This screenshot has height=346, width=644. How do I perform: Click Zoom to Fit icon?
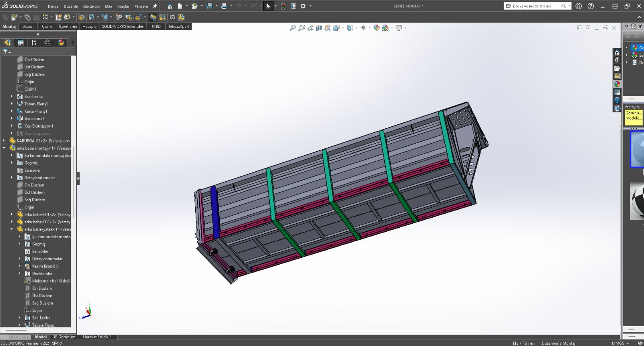tap(293, 28)
